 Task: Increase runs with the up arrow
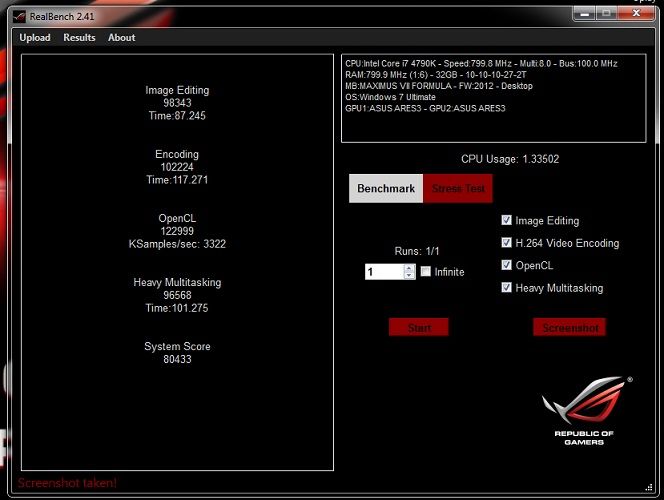(x=409, y=268)
